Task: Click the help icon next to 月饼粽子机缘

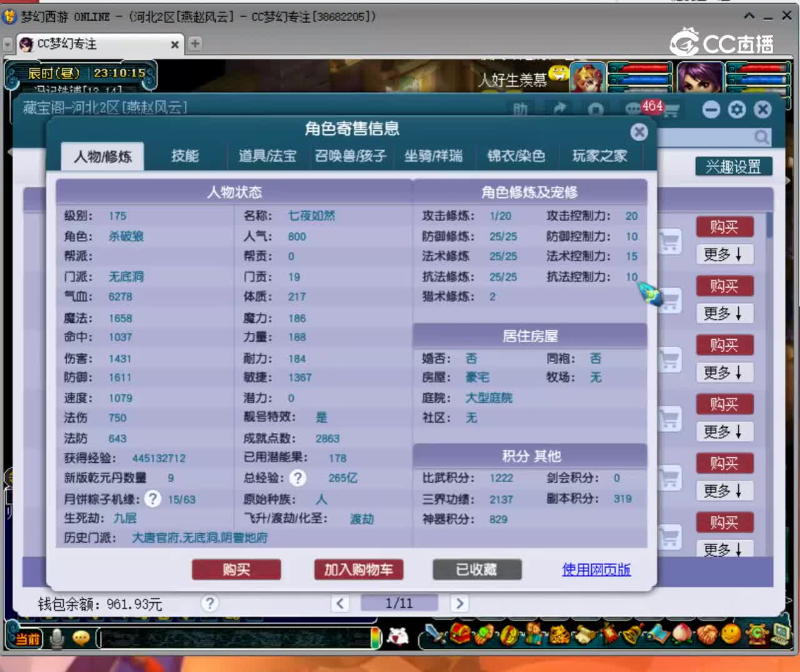Action: (x=152, y=499)
